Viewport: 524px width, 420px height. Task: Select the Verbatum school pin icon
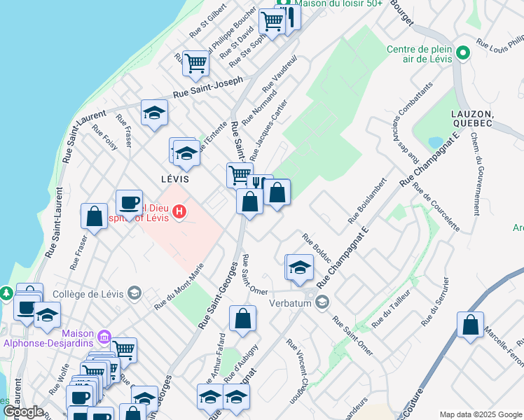coord(322,302)
